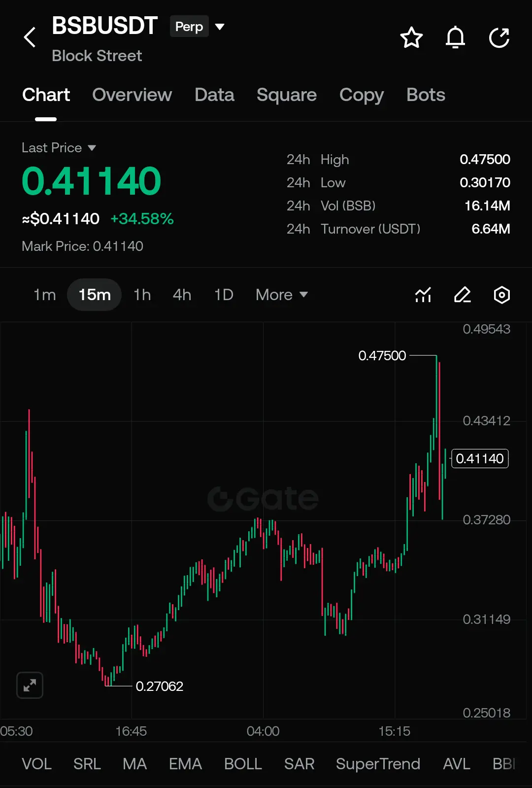Open chart settings hexagon icon

point(502,295)
